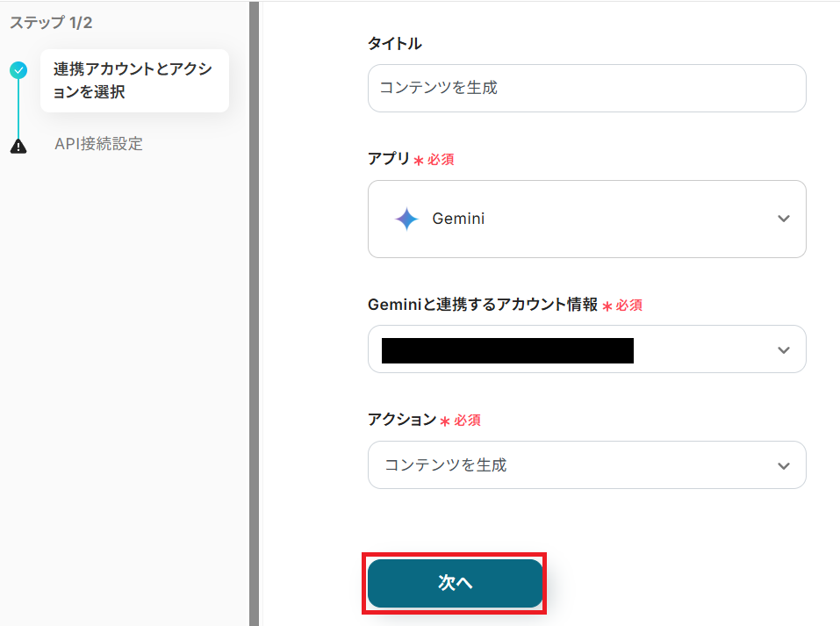Select the 連携アカウントとアクションを選択 step
The image size is (840, 626).
point(133,81)
